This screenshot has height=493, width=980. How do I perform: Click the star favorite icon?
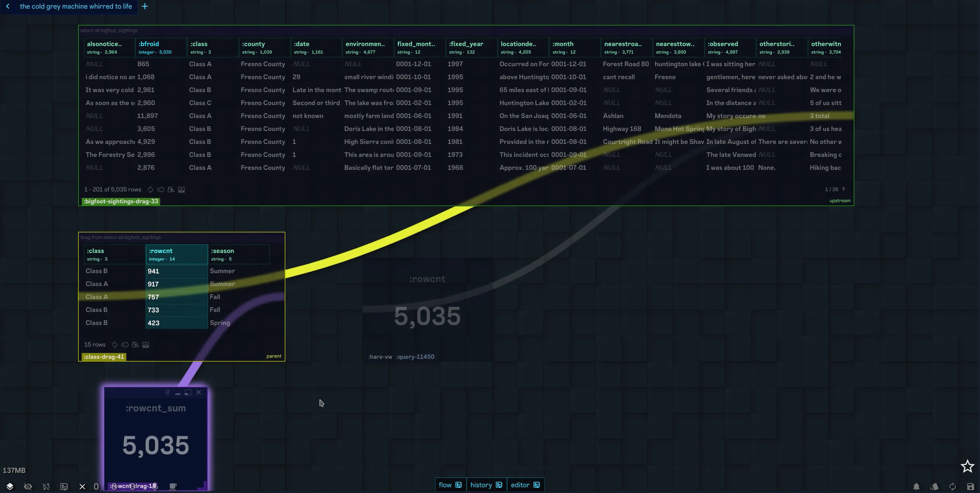pyautogui.click(x=967, y=466)
